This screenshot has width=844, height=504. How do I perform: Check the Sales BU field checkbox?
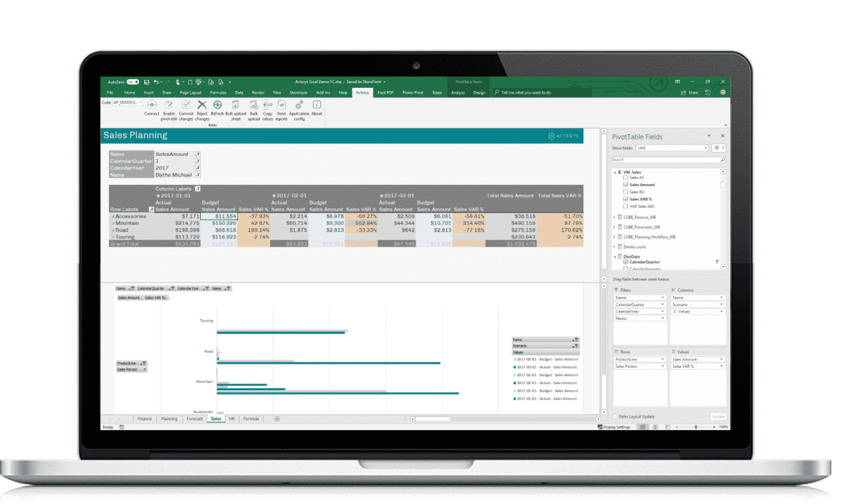coord(625,192)
